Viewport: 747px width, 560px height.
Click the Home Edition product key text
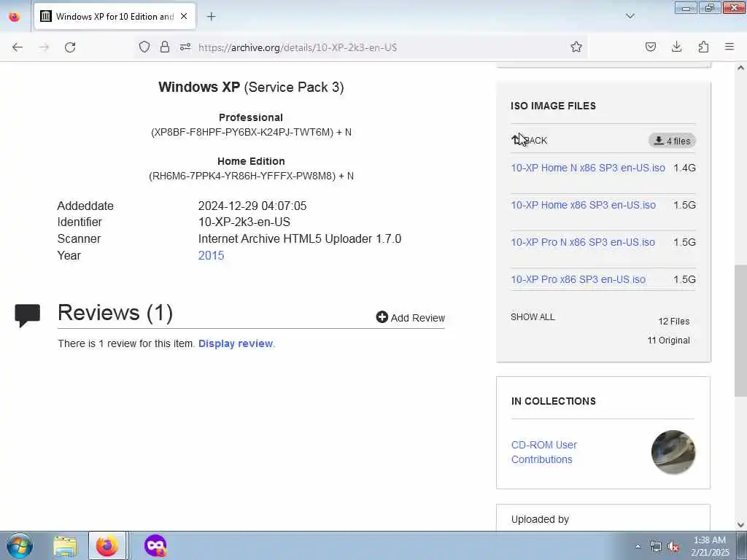[x=251, y=176]
